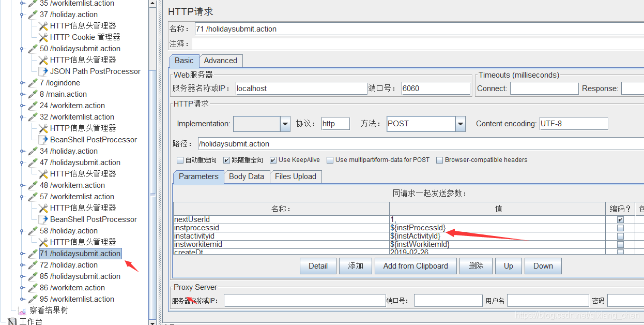Screen dimensions: 644x325
Task: Click the Detail button
Action: coord(318,266)
